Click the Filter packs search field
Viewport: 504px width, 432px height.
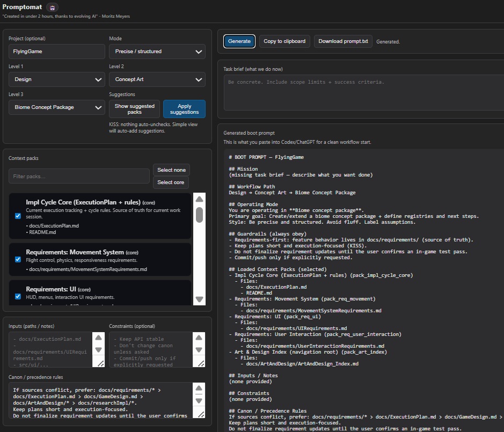pos(79,176)
